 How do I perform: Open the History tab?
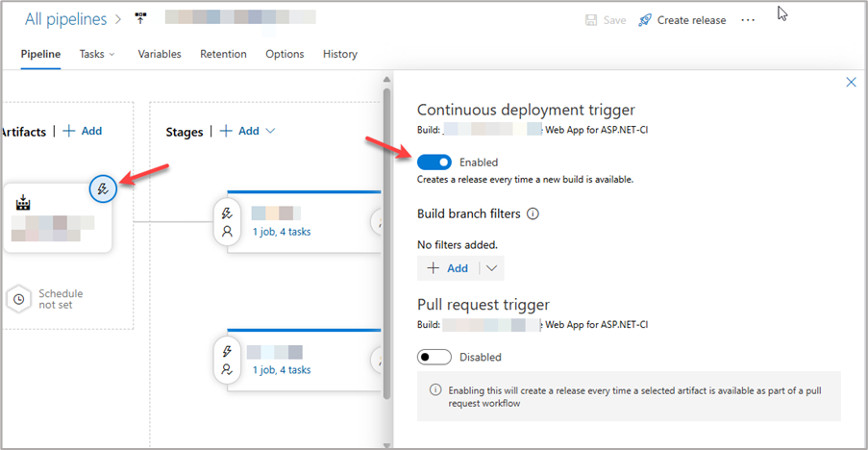tap(339, 55)
